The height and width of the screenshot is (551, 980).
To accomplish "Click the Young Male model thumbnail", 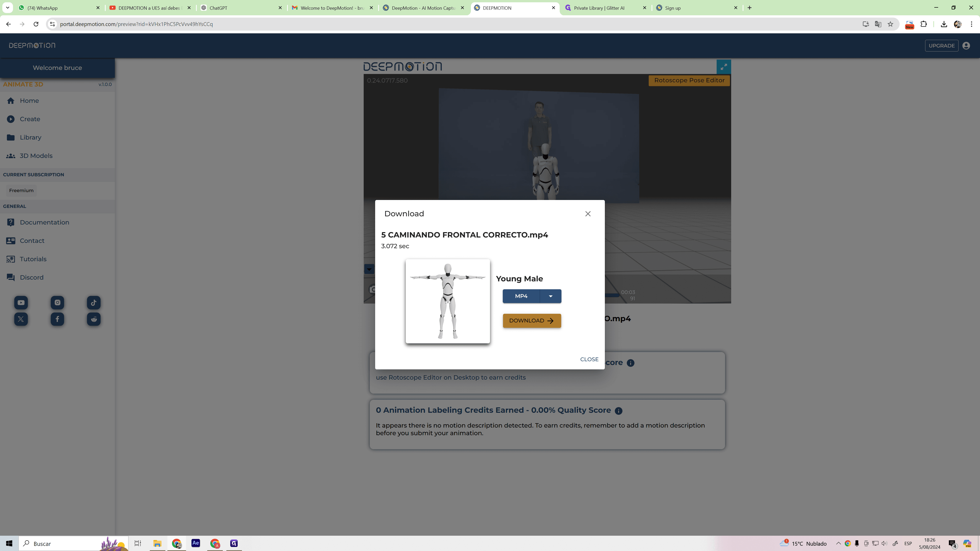I will click(448, 301).
